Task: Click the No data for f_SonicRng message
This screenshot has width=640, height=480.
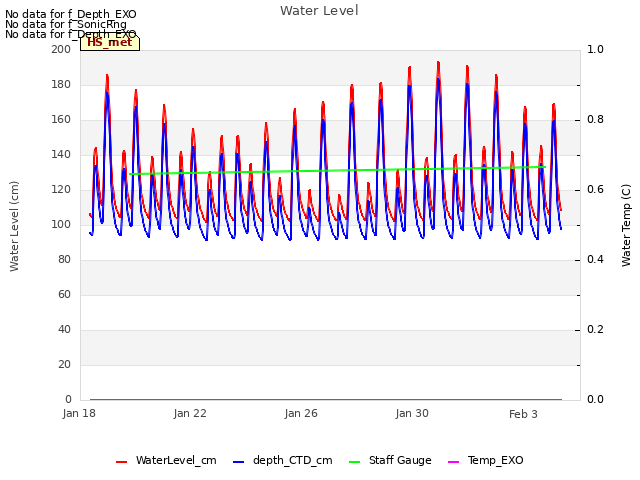Action: pyautogui.click(x=66, y=24)
